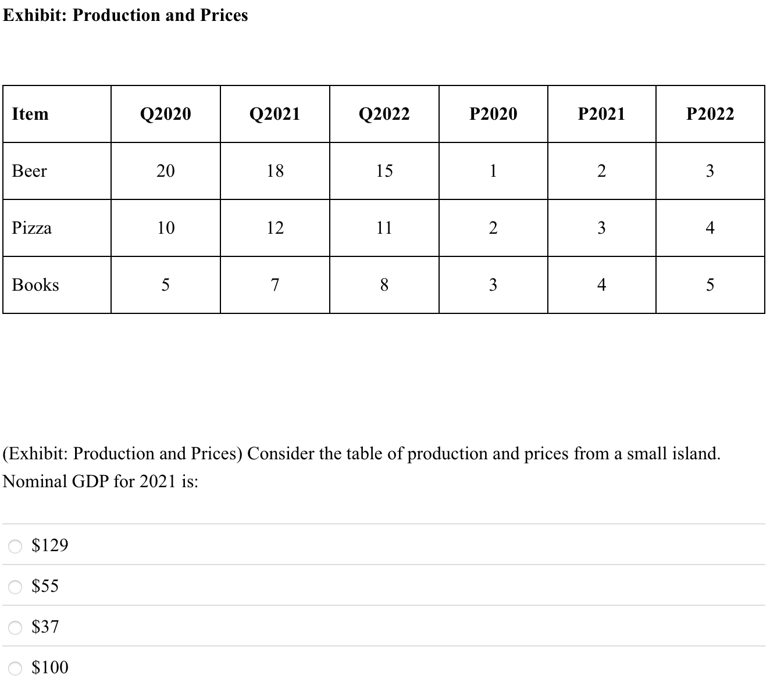Click the cell showing Pizza price 3

click(x=601, y=228)
